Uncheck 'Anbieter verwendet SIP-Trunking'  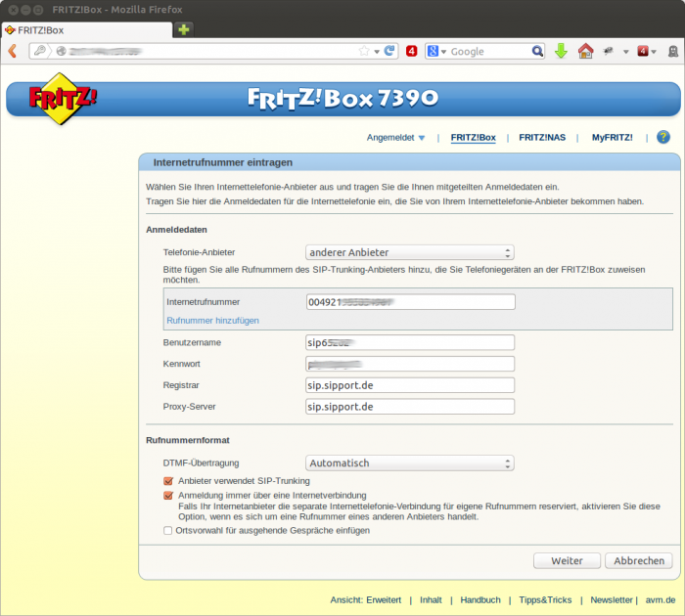pyautogui.click(x=168, y=481)
